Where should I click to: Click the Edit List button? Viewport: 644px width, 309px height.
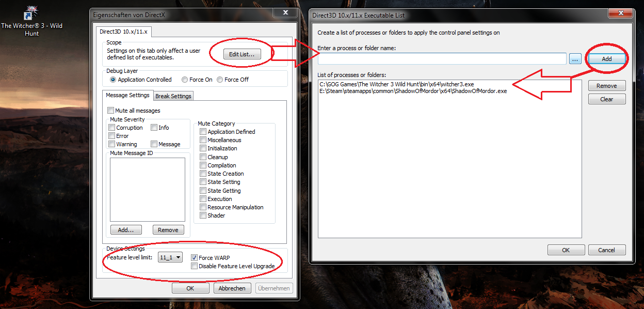(242, 54)
